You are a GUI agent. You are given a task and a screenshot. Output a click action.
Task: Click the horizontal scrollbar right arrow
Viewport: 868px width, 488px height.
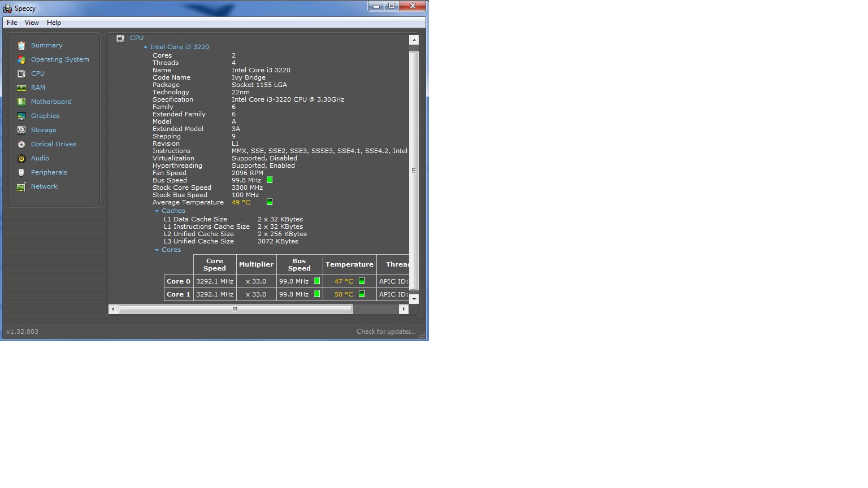(x=403, y=309)
